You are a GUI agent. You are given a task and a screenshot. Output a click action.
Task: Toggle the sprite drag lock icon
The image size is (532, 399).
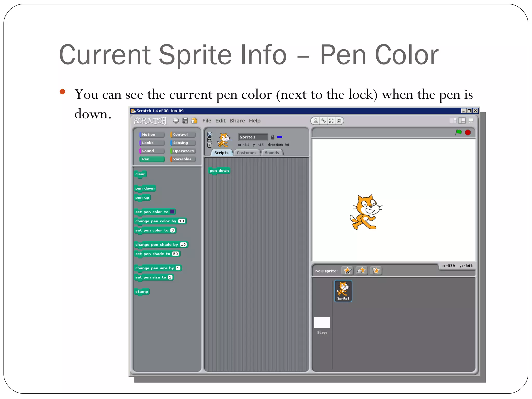click(x=272, y=137)
